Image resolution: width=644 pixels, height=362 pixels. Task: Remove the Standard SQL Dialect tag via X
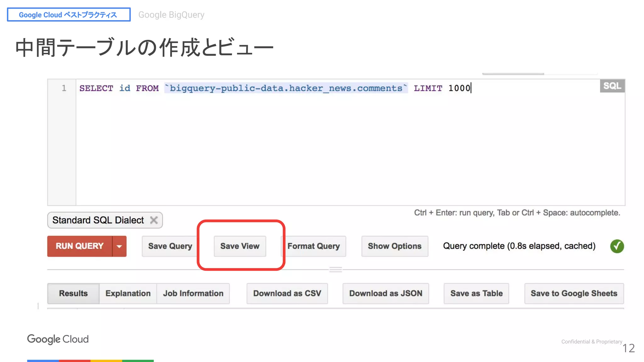click(x=154, y=220)
